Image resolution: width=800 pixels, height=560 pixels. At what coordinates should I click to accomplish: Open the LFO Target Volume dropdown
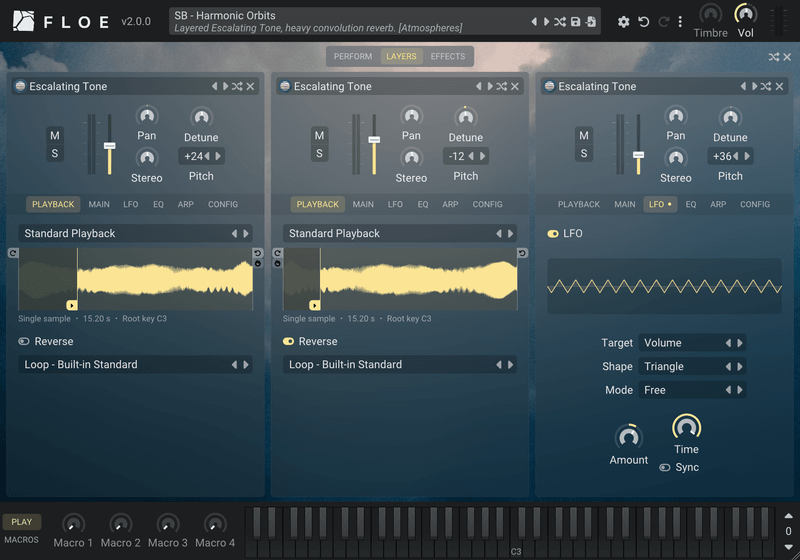692,343
